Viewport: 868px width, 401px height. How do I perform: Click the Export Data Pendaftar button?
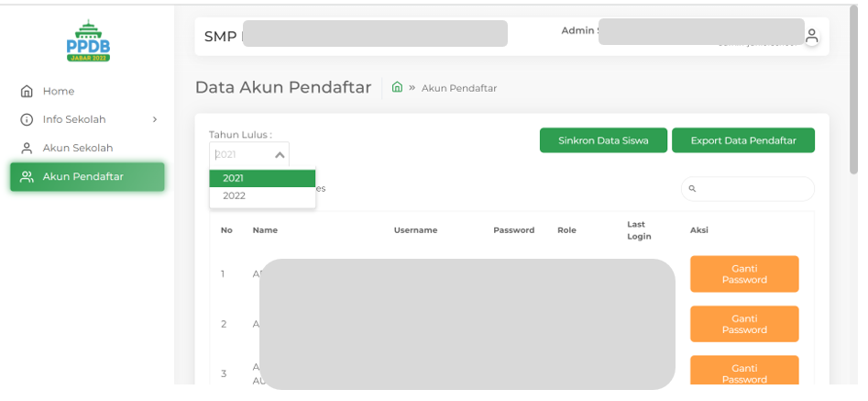click(x=742, y=140)
